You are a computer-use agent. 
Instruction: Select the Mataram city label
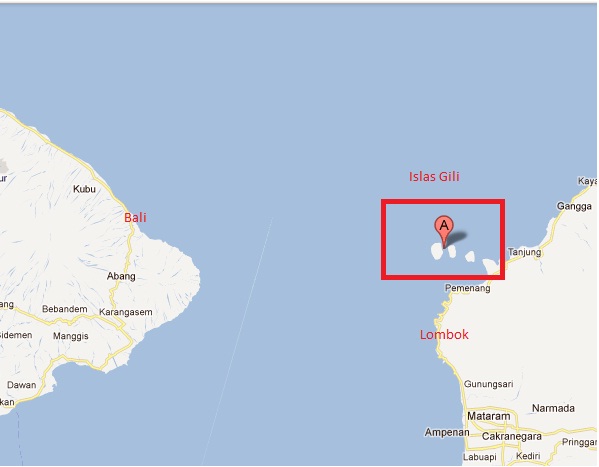(x=489, y=416)
